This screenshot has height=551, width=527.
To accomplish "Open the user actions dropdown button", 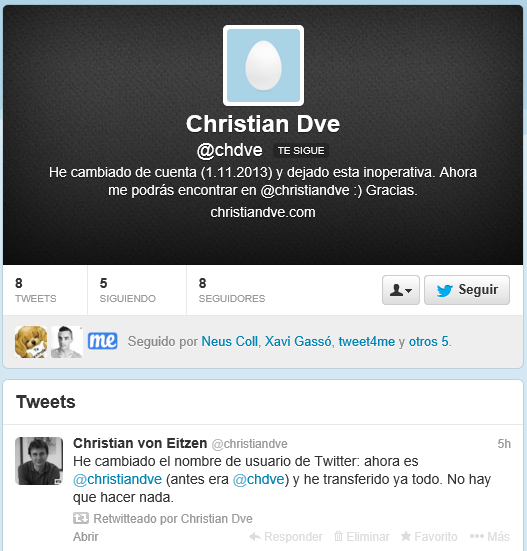I will tap(401, 290).
